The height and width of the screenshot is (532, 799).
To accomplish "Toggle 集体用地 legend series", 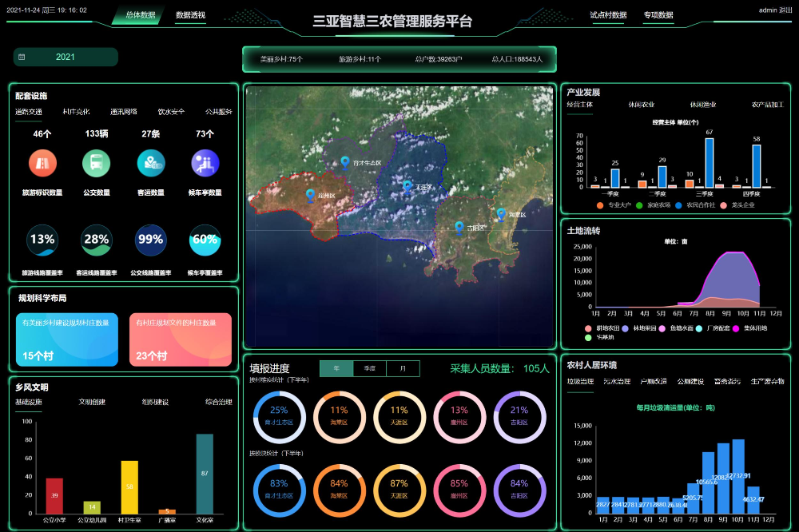I will point(749,328).
